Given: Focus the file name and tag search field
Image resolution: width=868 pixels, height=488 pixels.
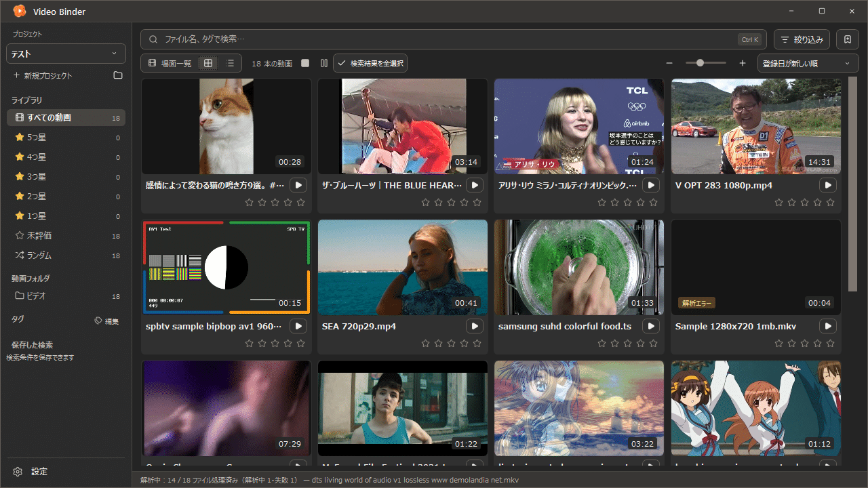Looking at the screenshot, I should pos(453,39).
